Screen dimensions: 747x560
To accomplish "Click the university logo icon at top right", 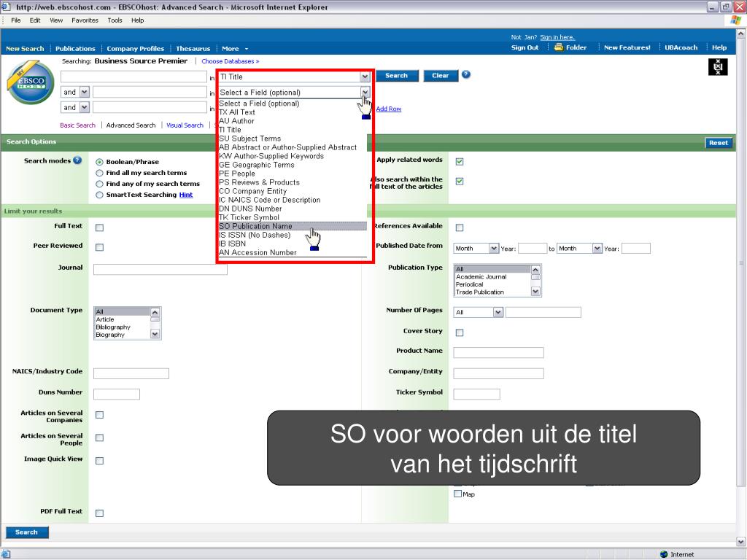I will pos(718,67).
